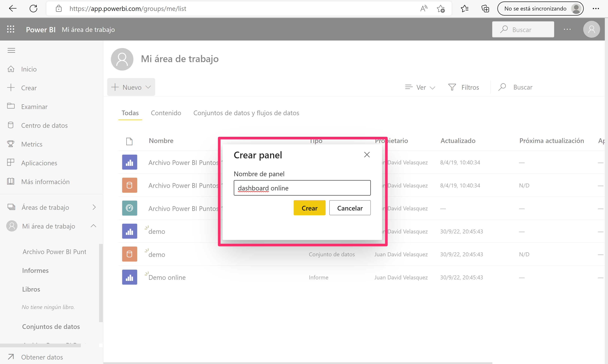Click the dashboard online input field
This screenshot has width=608, height=364.
click(302, 188)
